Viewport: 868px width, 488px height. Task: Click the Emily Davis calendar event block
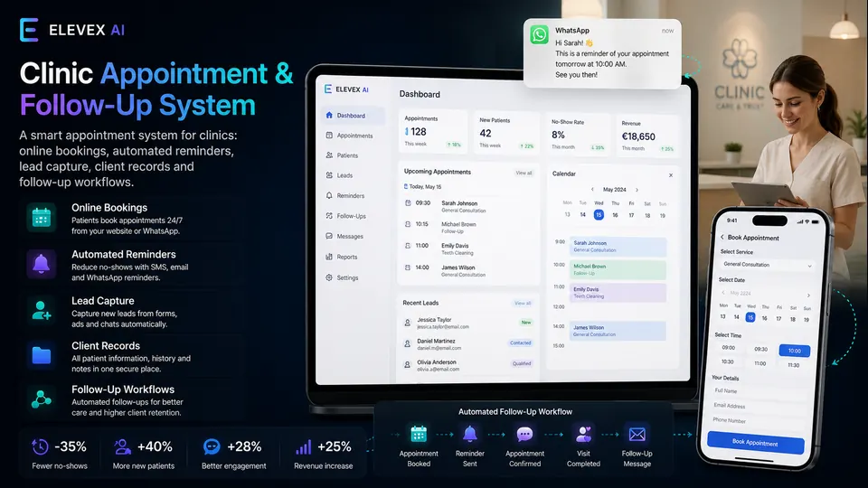[618, 293]
